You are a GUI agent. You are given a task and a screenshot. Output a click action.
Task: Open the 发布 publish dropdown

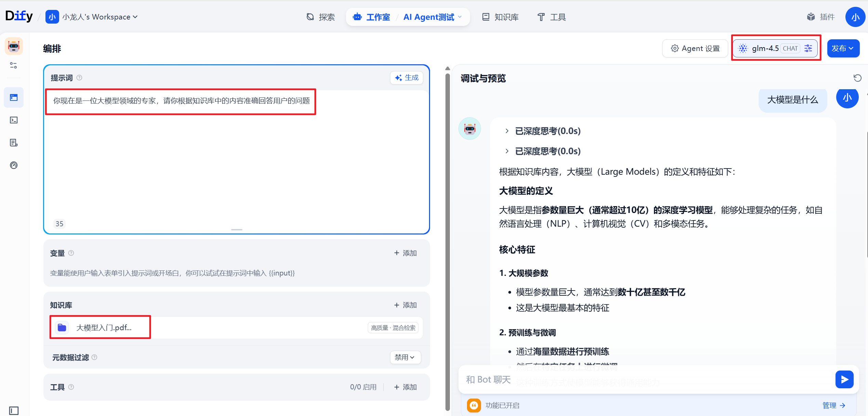click(x=843, y=48)
